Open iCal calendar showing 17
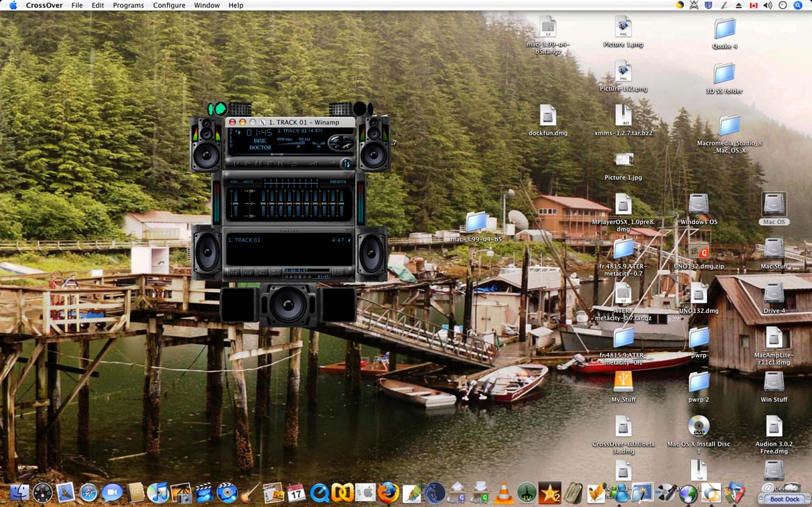 pyautogui.click(x=296, y=492)
